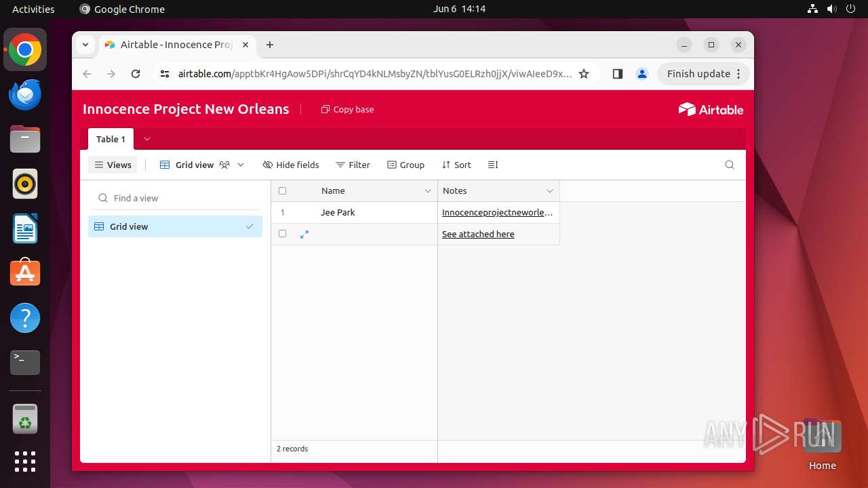
Task: Open a new Chrome tab
Action: coord(270,45)
